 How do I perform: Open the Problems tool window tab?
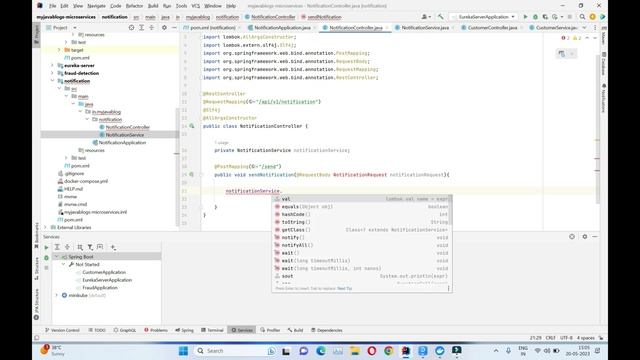pos(156,330)
